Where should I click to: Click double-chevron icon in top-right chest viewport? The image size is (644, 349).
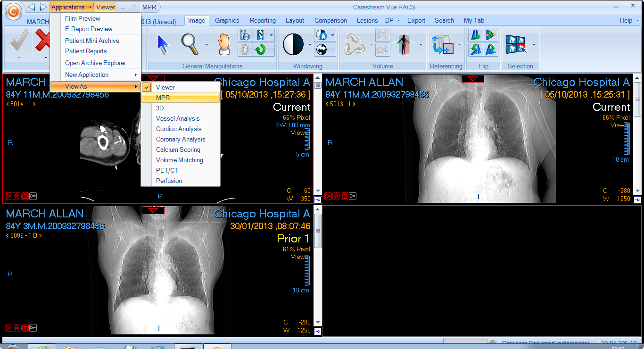point(337,196)
